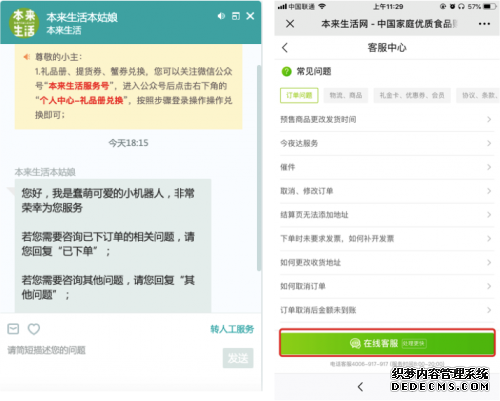Switch to human agent via 转人工服务
The height and width of the screenshot is (401, 500).
[x=232, y=329]
